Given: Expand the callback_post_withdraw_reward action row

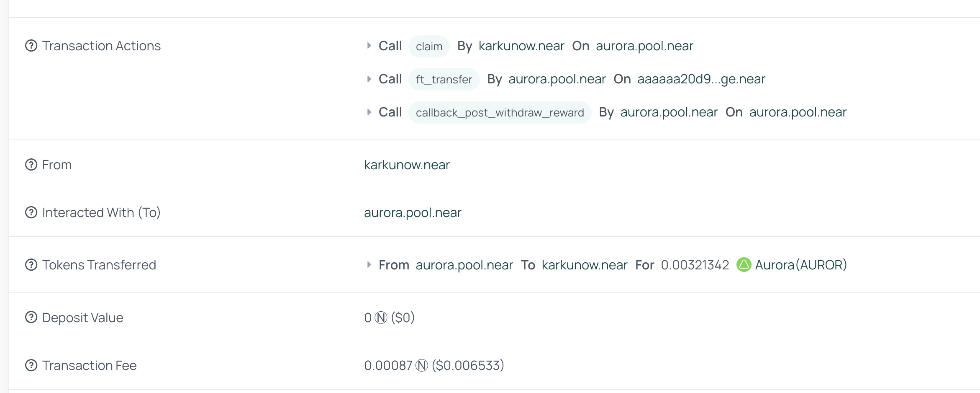Looking at the screenshot, I should tap(369, 112).
